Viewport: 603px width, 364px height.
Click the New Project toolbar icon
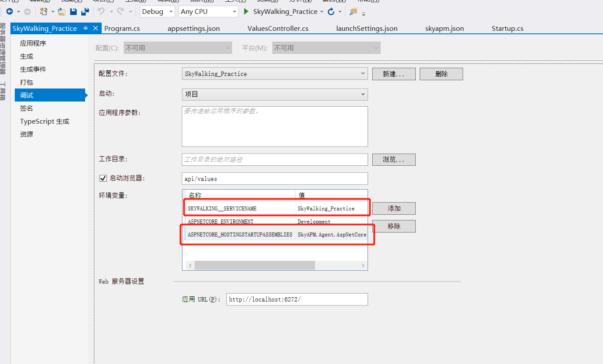pos(44,12)
